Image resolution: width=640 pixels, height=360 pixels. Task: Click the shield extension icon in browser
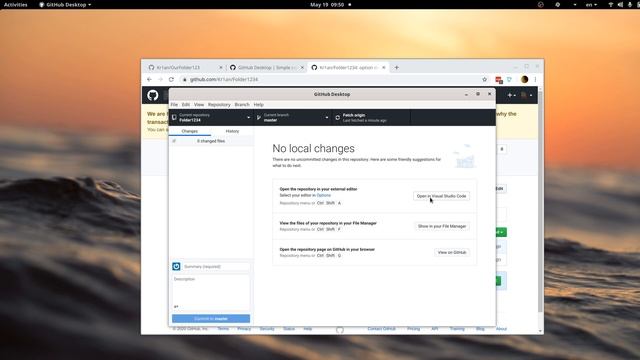(x=509, y=80)
